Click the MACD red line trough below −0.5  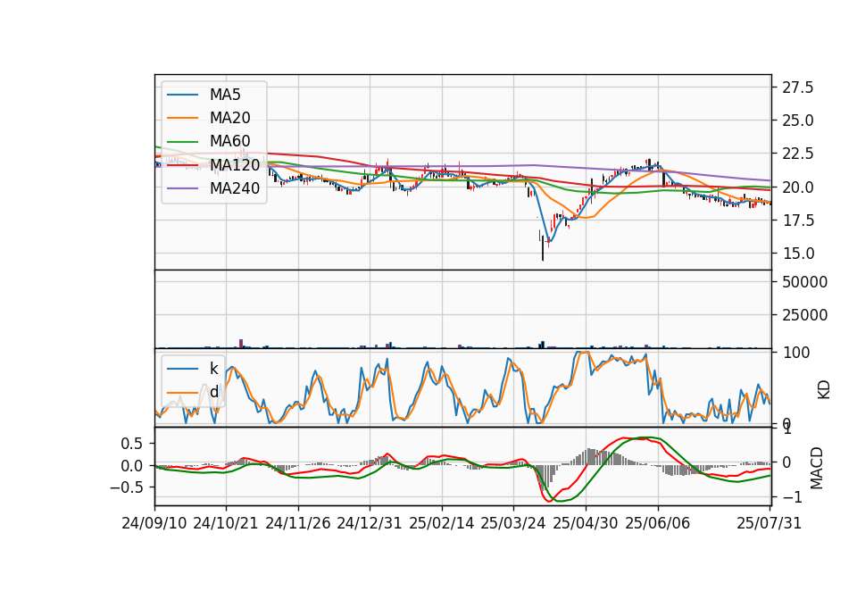(x=547, y=500)
